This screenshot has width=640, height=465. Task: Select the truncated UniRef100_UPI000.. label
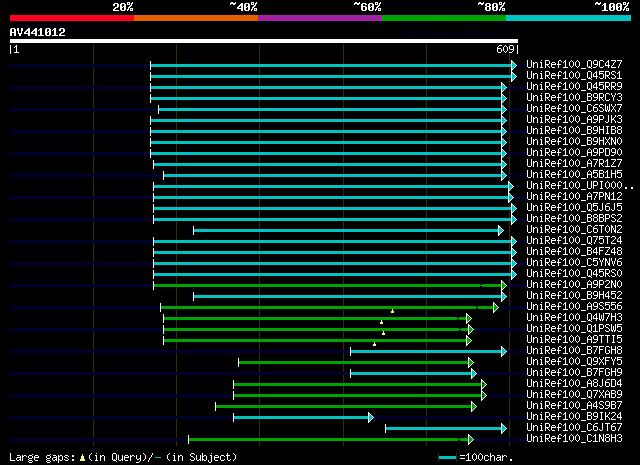pos(580,186)
